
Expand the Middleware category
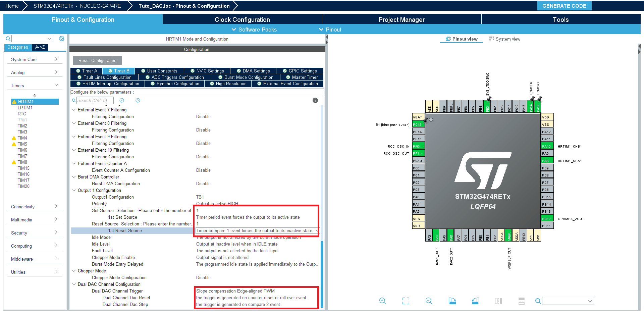[34, 259]
